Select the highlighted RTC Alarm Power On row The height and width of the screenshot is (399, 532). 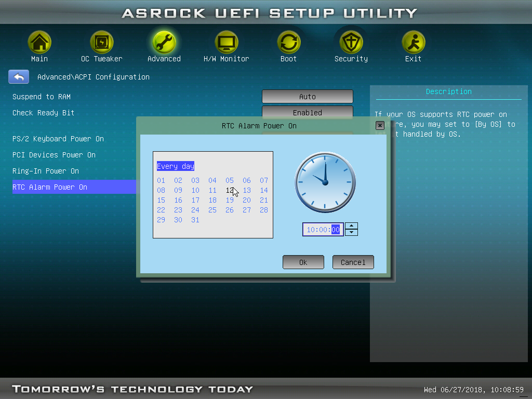(74, 187)
